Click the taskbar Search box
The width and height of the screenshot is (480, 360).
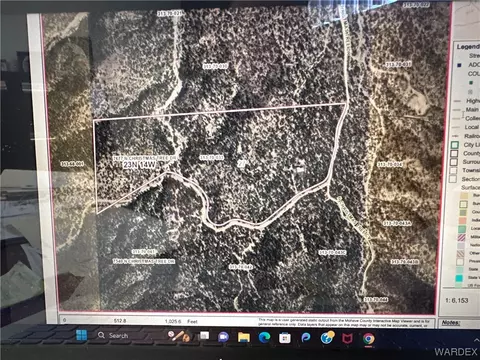(113, 336)
